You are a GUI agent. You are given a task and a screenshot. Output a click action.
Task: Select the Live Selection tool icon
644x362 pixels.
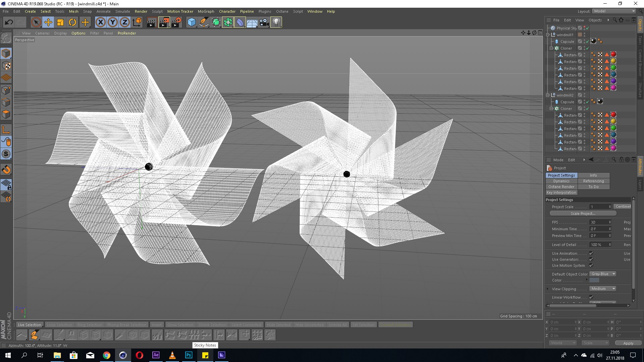(x=36, y=22)
